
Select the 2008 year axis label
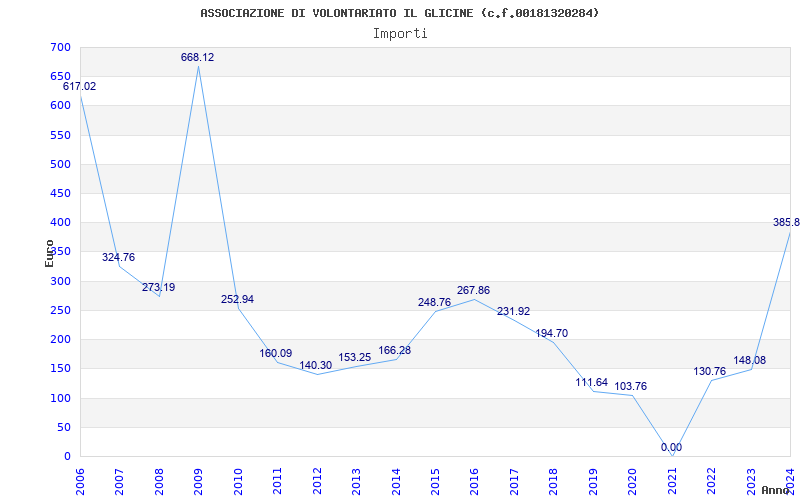click(x=159, y=481)
